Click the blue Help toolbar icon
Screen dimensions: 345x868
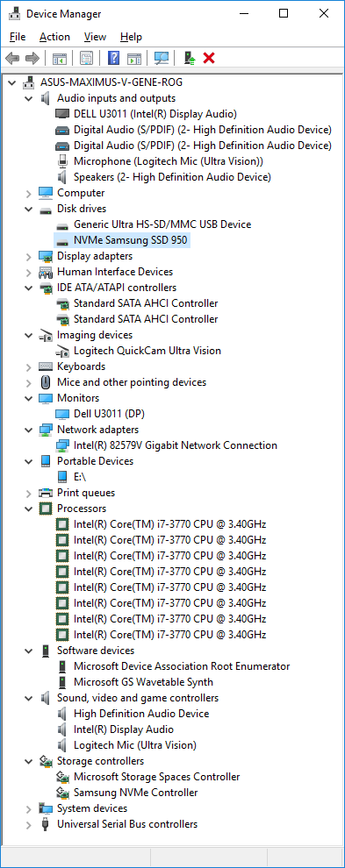point(114,58)
